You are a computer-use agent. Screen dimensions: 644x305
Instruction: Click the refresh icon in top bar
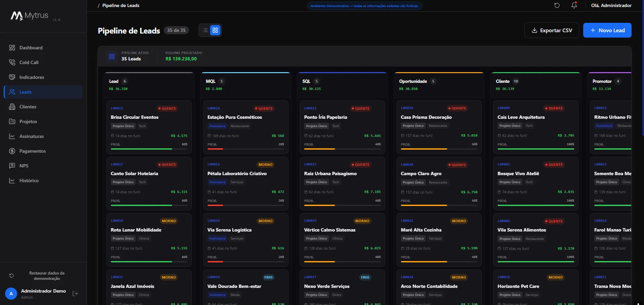(x=557, y=5)
